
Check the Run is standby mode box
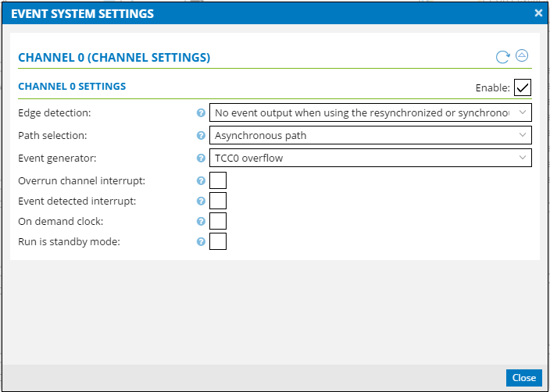[x=218, y=241]
